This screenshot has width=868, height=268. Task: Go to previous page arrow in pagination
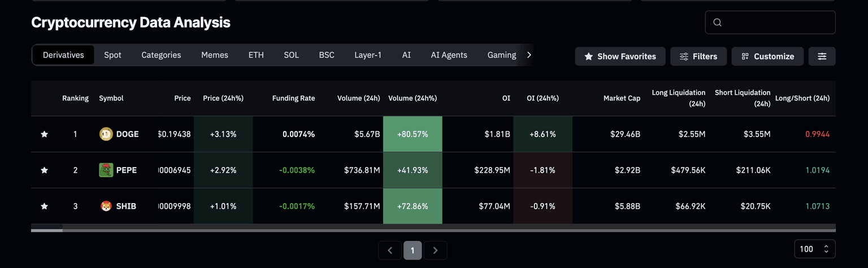coord(390,251)
